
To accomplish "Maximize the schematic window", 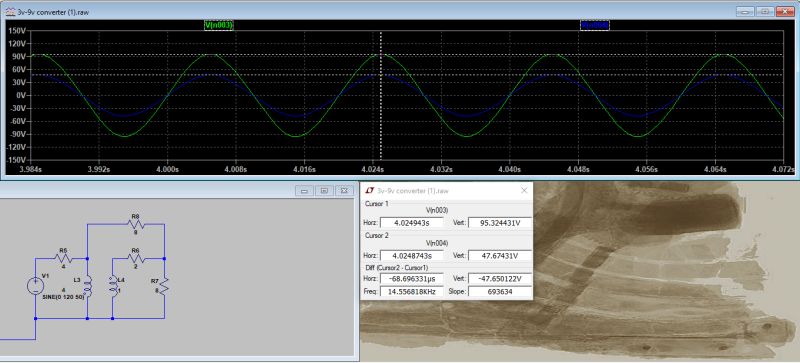I will pos(324,191).
